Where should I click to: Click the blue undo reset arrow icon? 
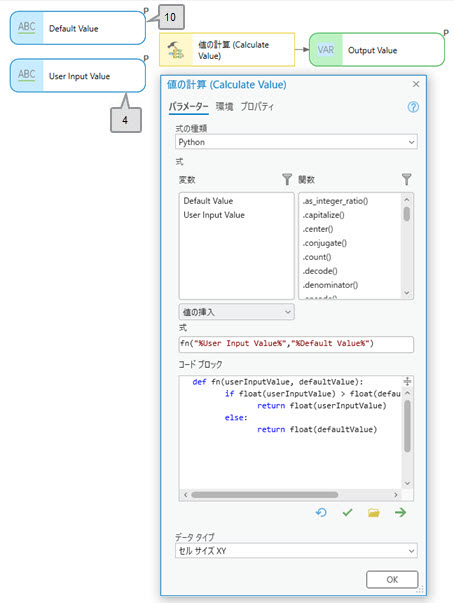pyautogui.click(x=321, y=512)
